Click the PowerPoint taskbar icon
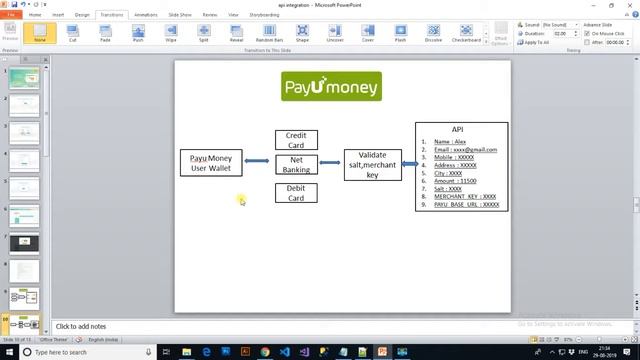640x360 pixels. [382, 351]
